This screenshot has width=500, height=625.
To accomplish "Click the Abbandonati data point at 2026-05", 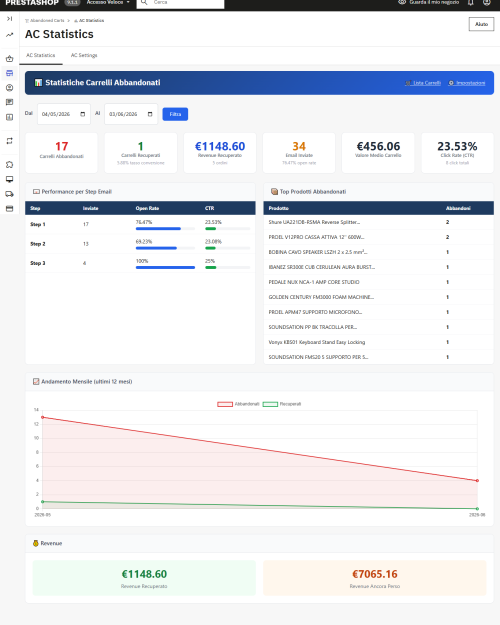I will point(43,417).
